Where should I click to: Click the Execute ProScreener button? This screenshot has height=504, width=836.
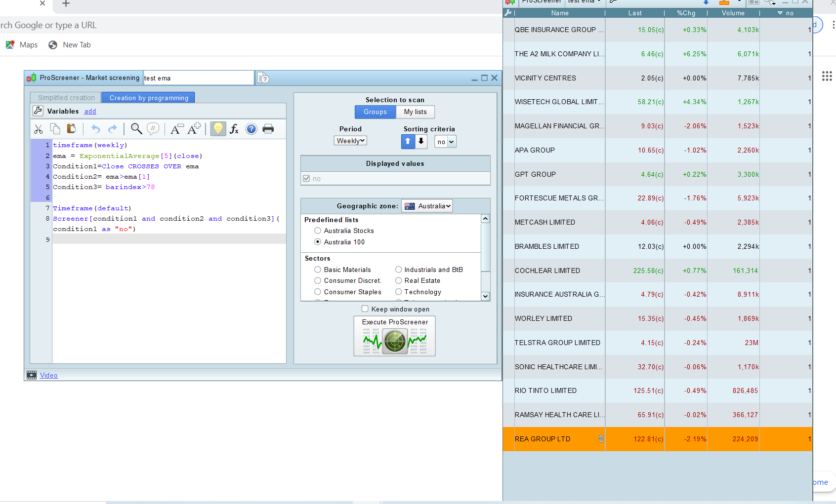click(x=395, y=336)
